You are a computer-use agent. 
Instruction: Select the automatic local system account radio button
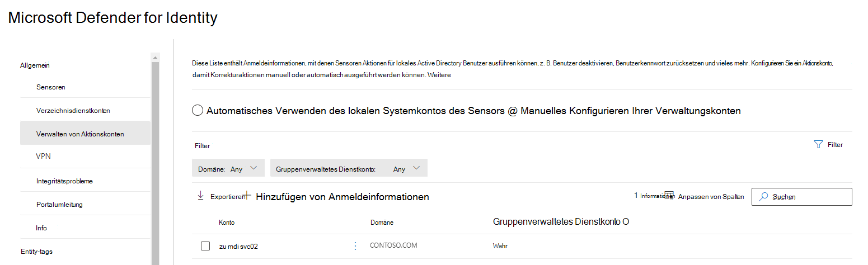197,111
